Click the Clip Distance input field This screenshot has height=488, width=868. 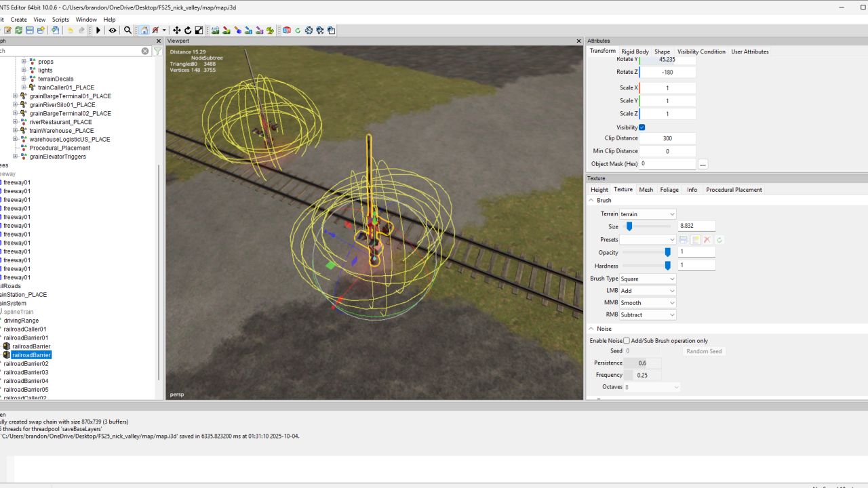[667, 138]
